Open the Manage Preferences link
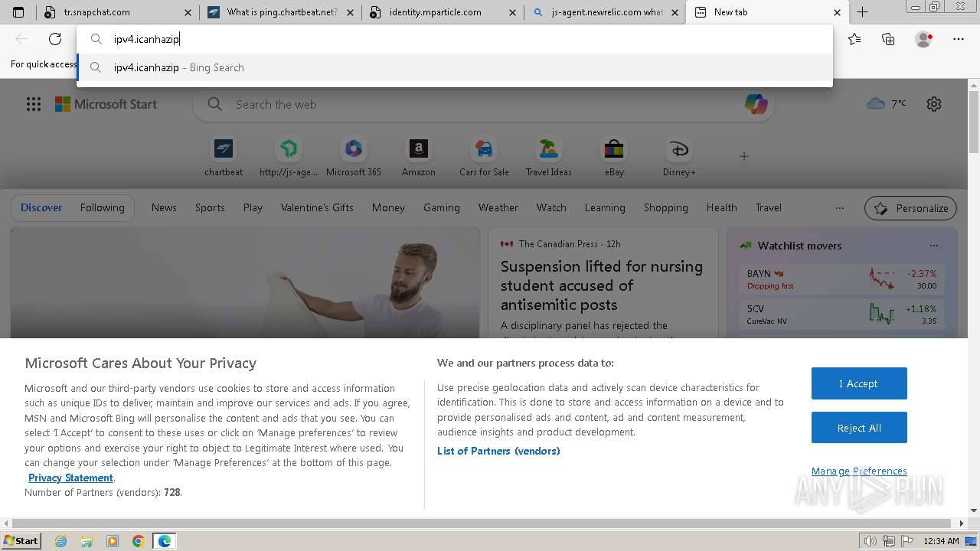The width and height of the screenshot is (980, 551). pyautogui.click(x=859, y=471)
